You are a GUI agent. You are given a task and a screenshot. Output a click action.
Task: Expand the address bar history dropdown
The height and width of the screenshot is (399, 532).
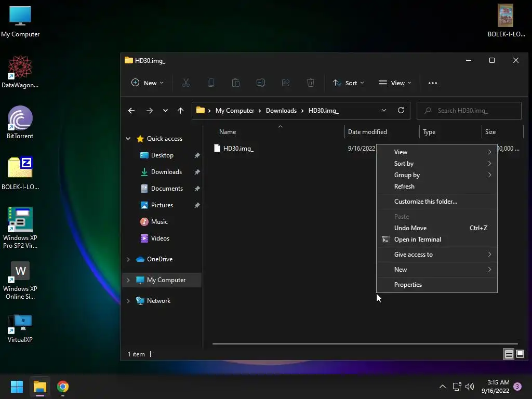(384, 110)
